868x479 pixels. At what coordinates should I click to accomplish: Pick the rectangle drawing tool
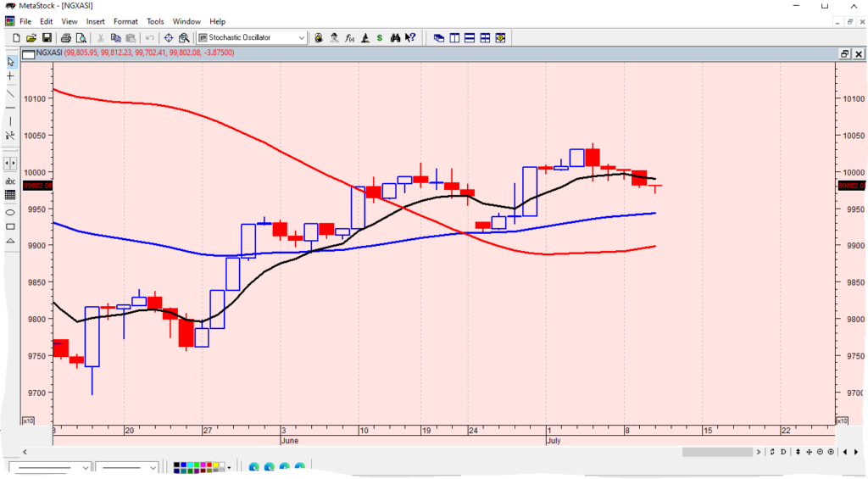coord(10,226)
